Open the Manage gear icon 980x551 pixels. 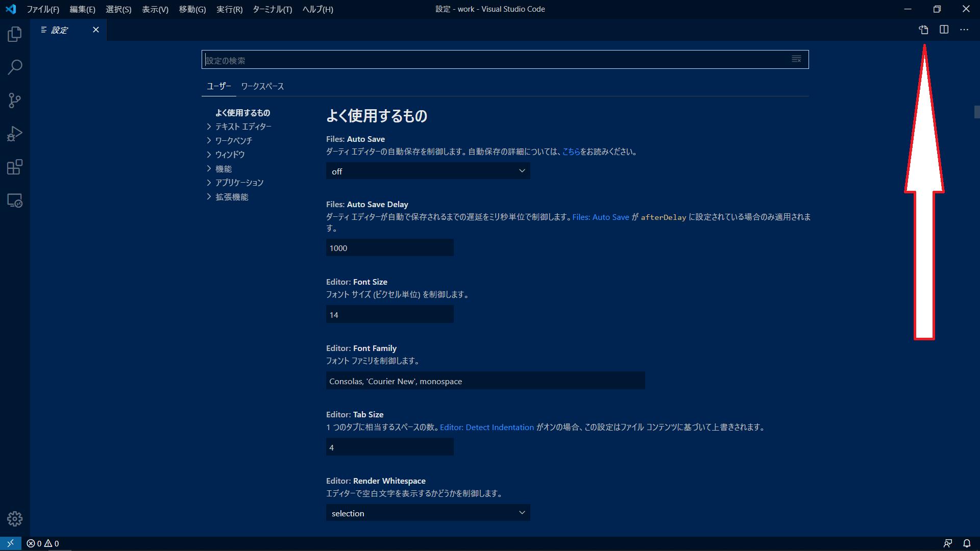tap(15, 519)
